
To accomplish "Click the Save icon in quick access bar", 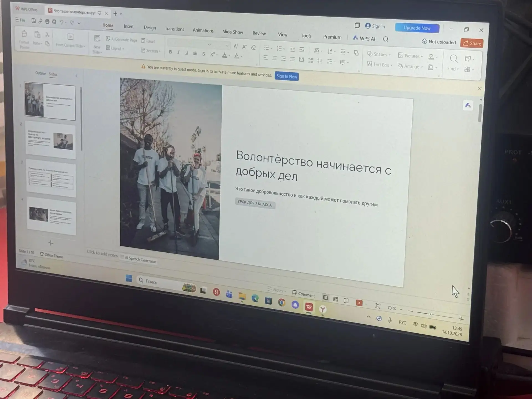I will click(34, 21).
